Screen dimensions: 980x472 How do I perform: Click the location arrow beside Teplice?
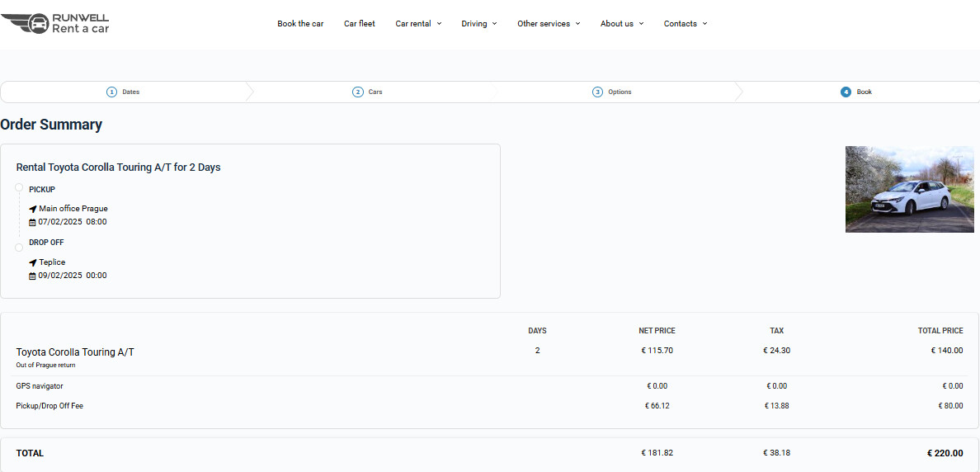[x=33, y=262]
